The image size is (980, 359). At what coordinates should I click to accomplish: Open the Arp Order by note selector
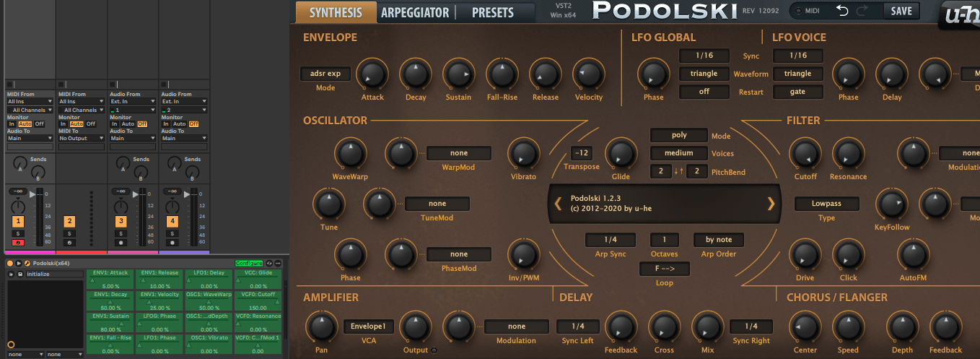[719, 240]
